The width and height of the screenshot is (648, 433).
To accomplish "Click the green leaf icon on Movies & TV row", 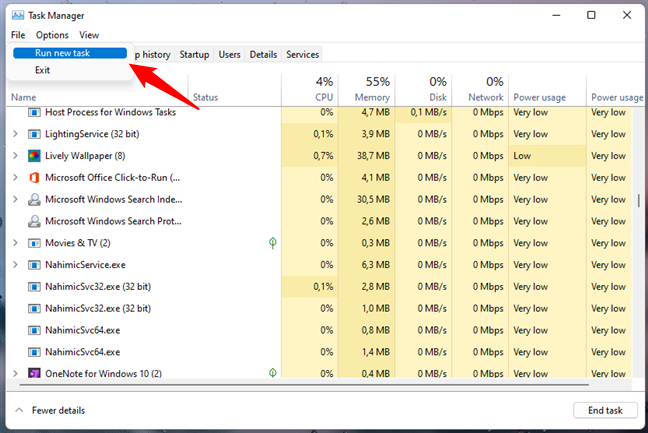I will pyautogui.click(x=273, y=243).
